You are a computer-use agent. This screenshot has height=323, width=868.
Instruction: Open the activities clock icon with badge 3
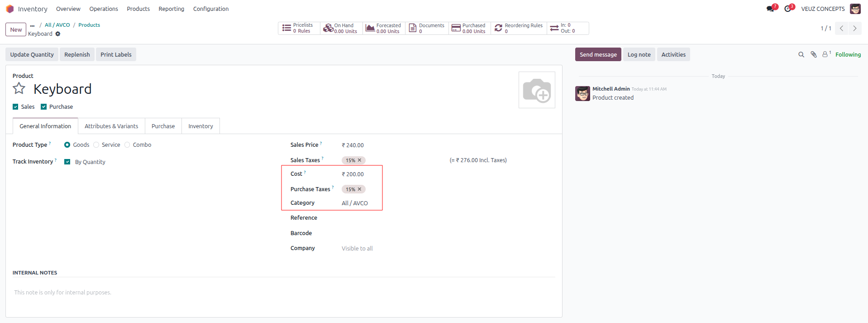click(789, 9)
